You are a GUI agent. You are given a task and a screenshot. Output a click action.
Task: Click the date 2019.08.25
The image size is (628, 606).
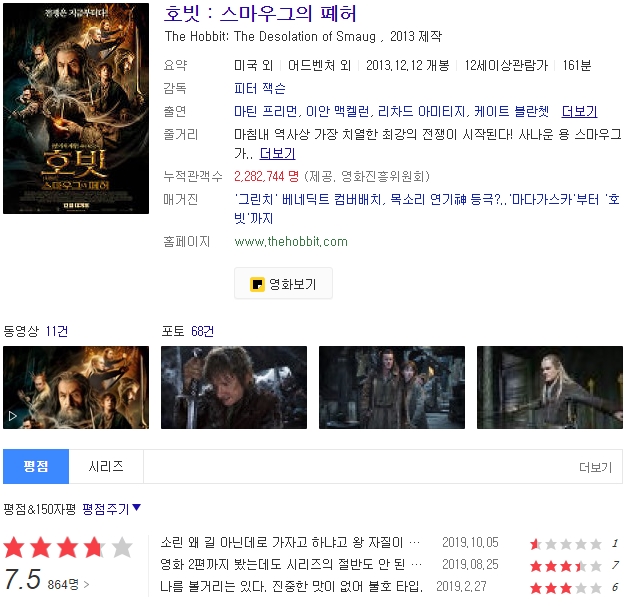coord(470,565)
